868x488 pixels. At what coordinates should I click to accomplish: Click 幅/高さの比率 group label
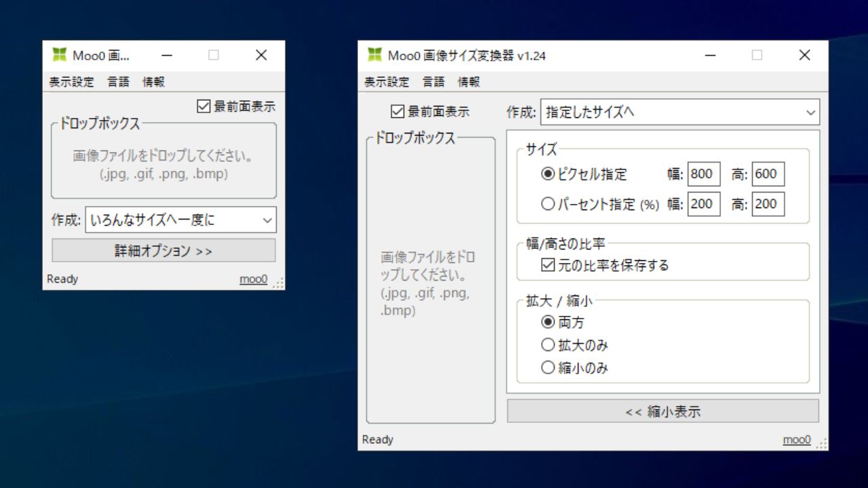pyautogui.click(x=566, y=245)
